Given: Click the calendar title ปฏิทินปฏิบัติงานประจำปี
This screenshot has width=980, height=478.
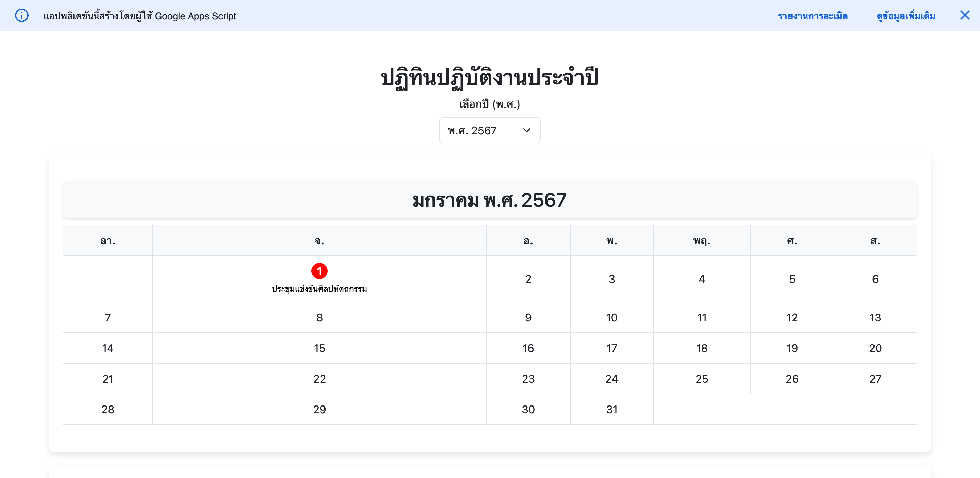Looking at the screenshot, I should coord(490,78).
